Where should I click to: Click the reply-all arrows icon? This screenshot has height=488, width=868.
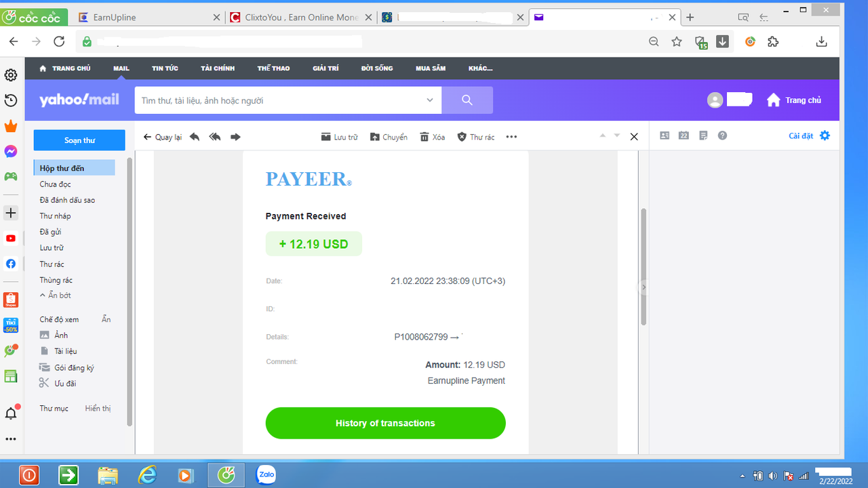pos(215,137)
